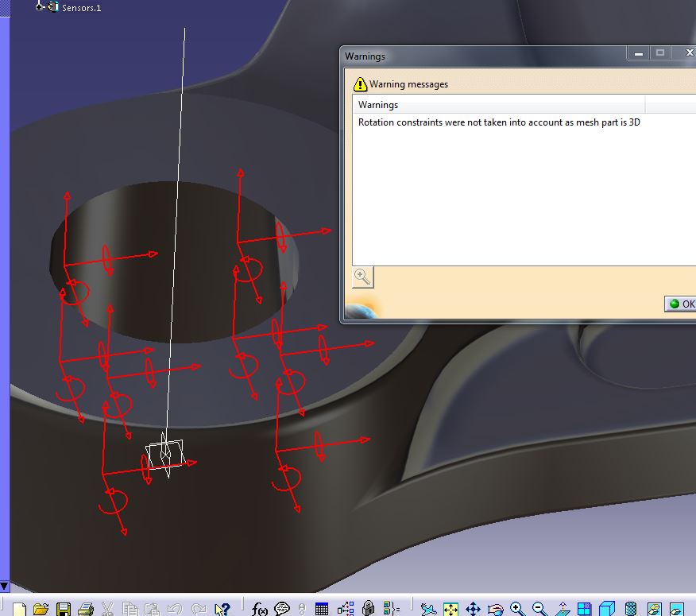696x616 pixels.
Task: Click the magnifier button under warnings list
Action: point(362,277)
